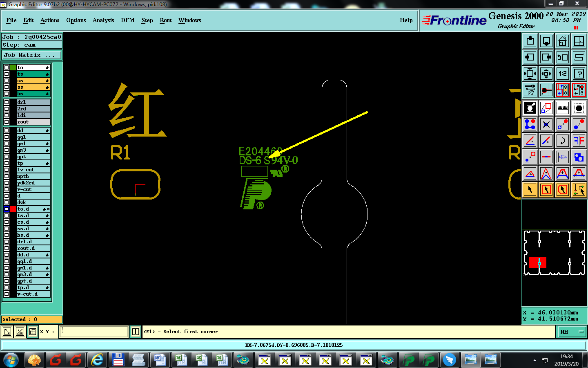Toggle the 'npth' layer checkbox
Viewport: 588px width, 368px height.
7,176
